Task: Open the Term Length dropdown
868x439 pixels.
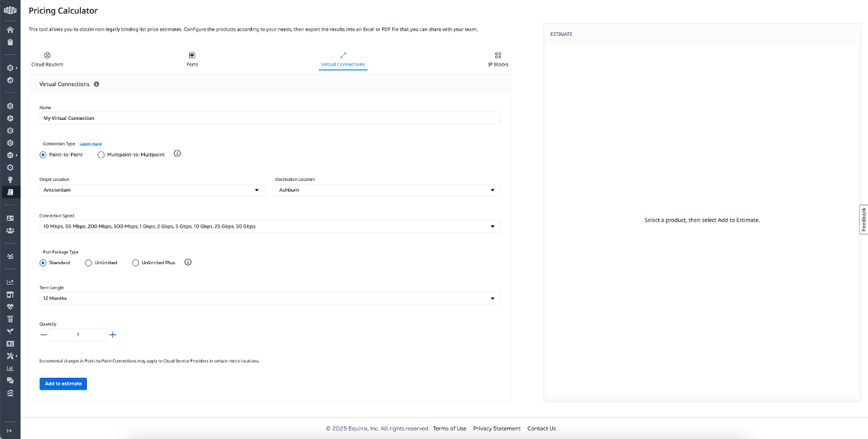Action: (x=269, y=299)
